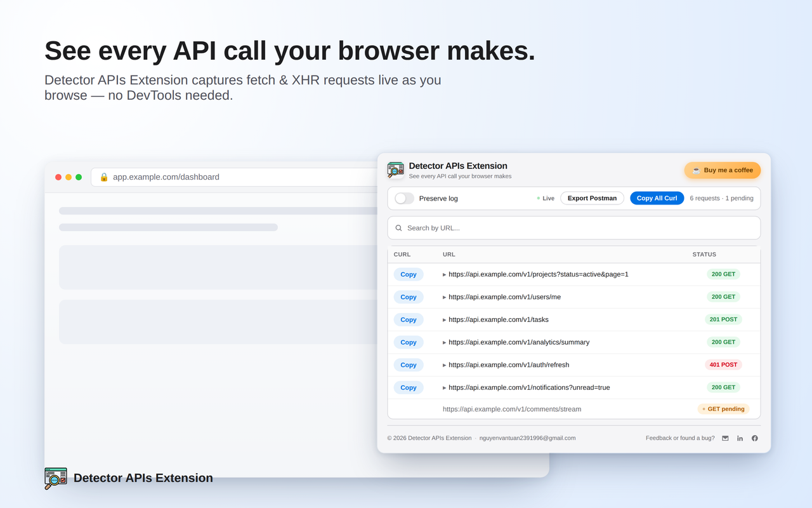Click the 'Feedback or found a bug?' text
This screenshot has width=812, height=508.
[x=680, y=438]
